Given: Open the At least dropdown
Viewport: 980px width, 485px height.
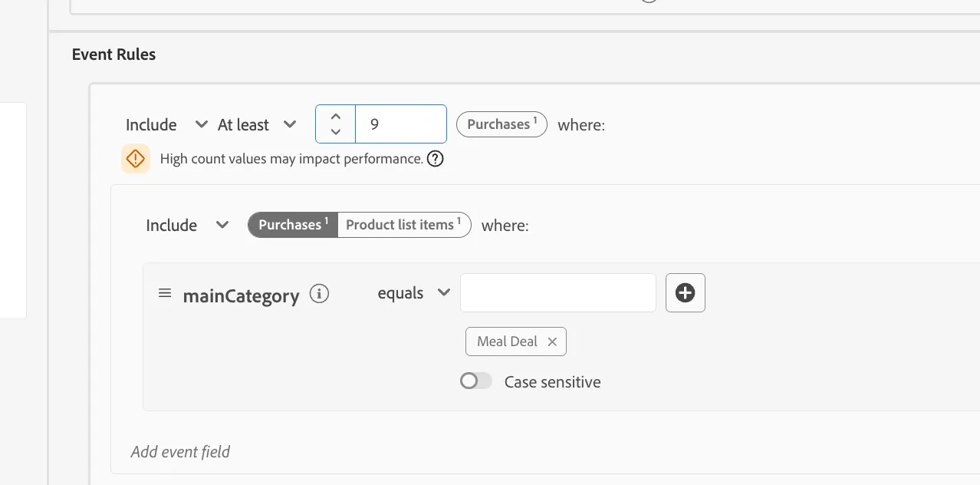Looking at the screenshot, I should coord(257,124).
